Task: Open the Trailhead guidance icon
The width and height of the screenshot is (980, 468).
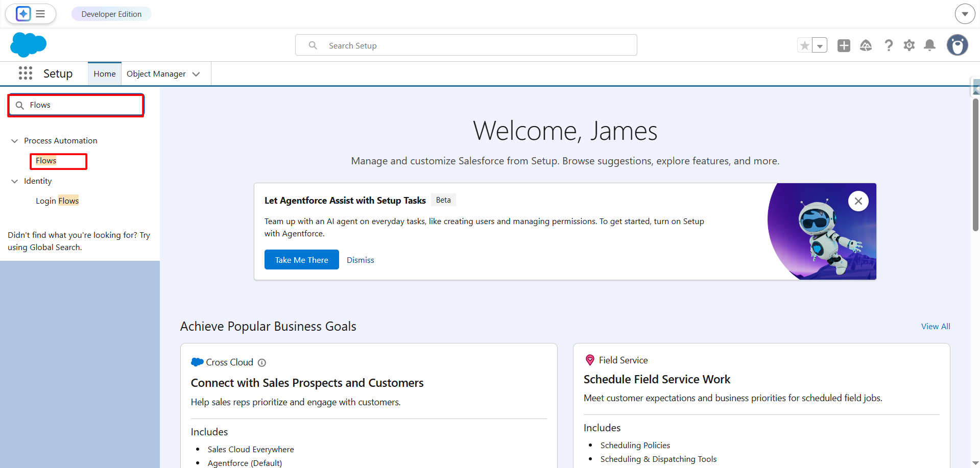Action: click(866, 45)
